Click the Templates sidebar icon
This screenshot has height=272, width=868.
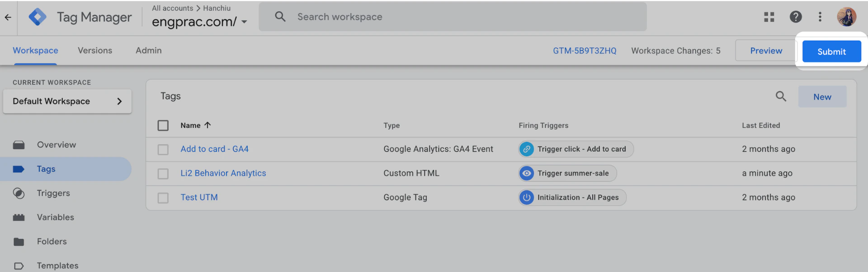pyautogui.click(x=19, y=266)
